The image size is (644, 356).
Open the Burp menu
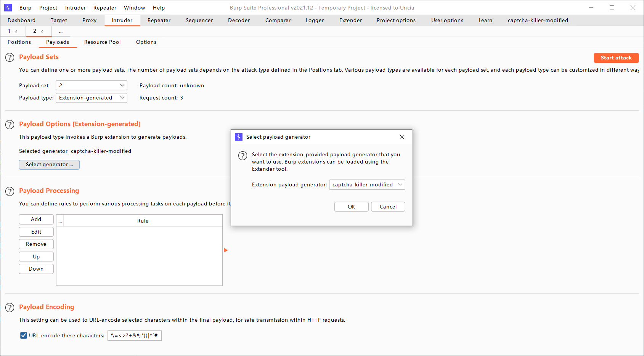tap(26, 8)
